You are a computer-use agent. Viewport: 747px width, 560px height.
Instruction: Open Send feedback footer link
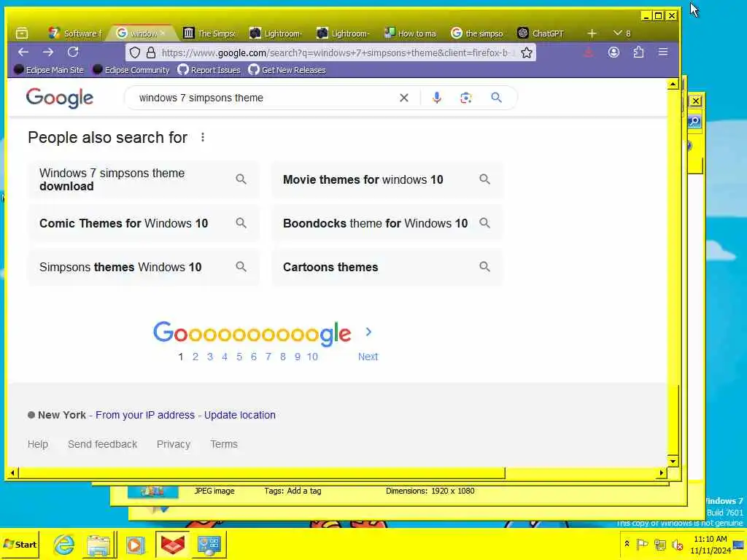(x=102, y=444)
